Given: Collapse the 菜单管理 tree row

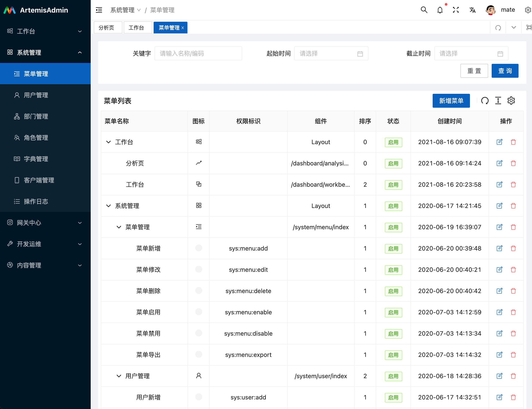Looking at the screenshot, I should click(x=119, y=227).
